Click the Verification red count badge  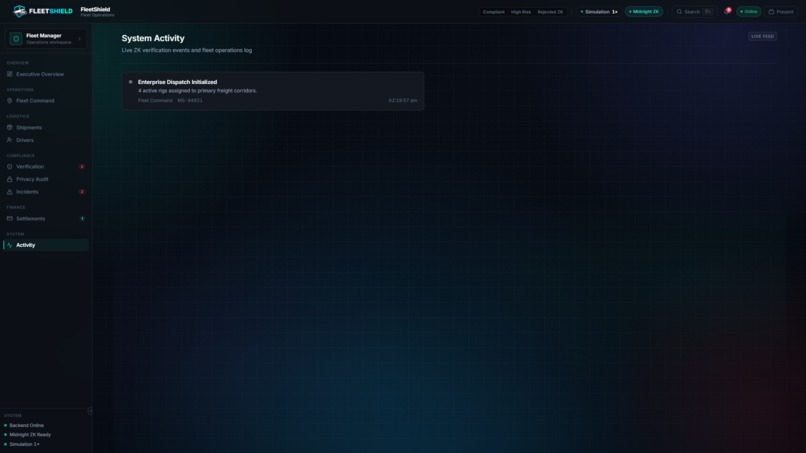82,167
